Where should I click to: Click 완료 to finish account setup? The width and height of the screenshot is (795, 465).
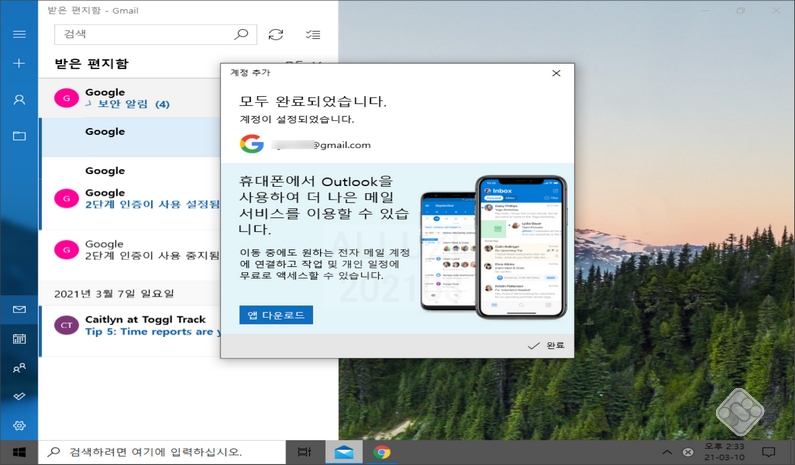(546, 345)
